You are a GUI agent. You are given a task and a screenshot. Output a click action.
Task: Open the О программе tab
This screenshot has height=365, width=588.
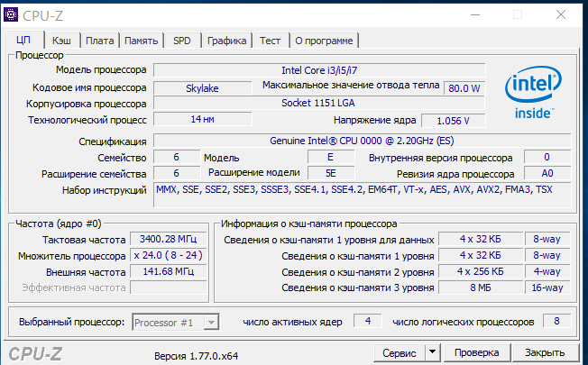(324, 41)
